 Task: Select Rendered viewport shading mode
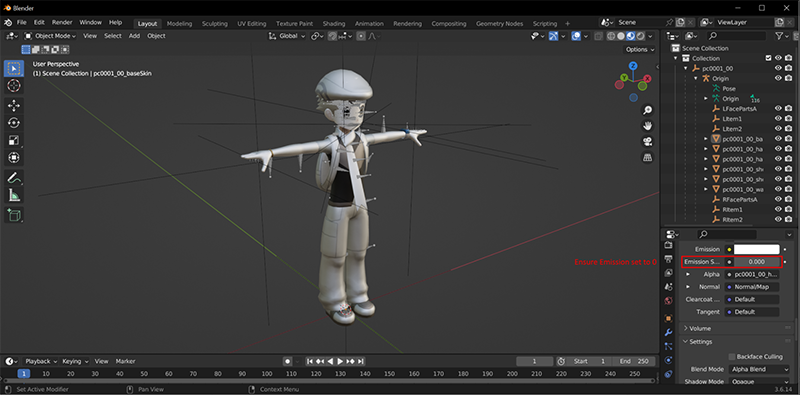(639, 36)
